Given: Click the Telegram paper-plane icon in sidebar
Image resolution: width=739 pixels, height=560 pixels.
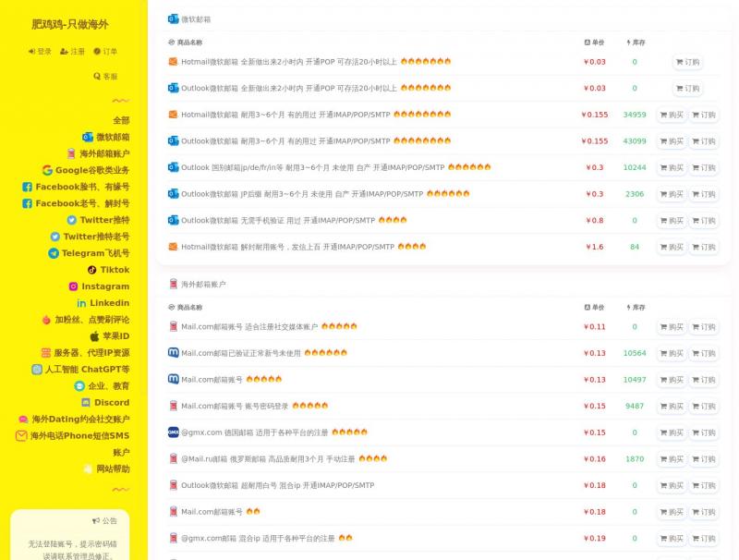Looking at the screenshot, I should coord(54,253).
